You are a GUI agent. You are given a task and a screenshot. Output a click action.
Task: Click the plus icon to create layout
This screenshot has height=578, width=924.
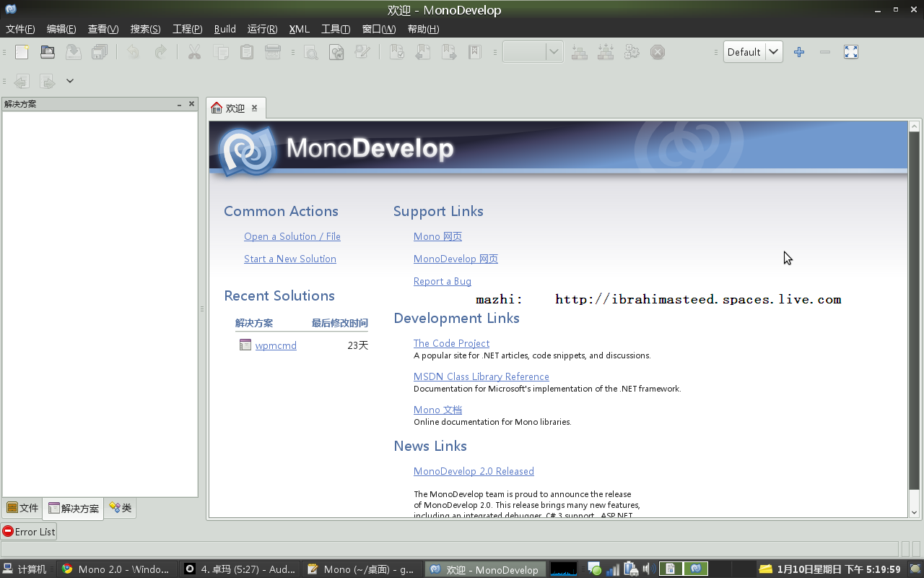pyautogui.click(x=799, y=52)
